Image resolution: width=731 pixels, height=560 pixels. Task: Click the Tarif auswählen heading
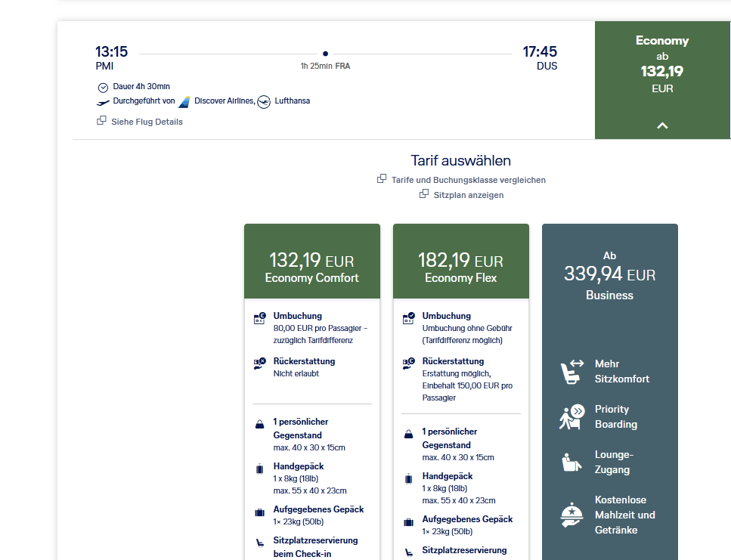[x=460, y=161]
